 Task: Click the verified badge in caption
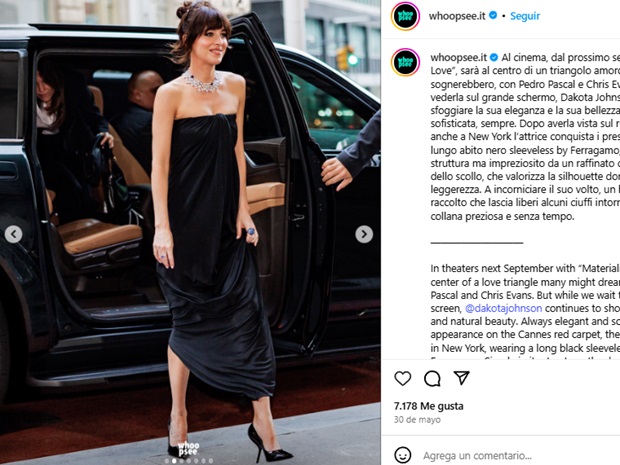pyautogui.click(x=493, y=57)
